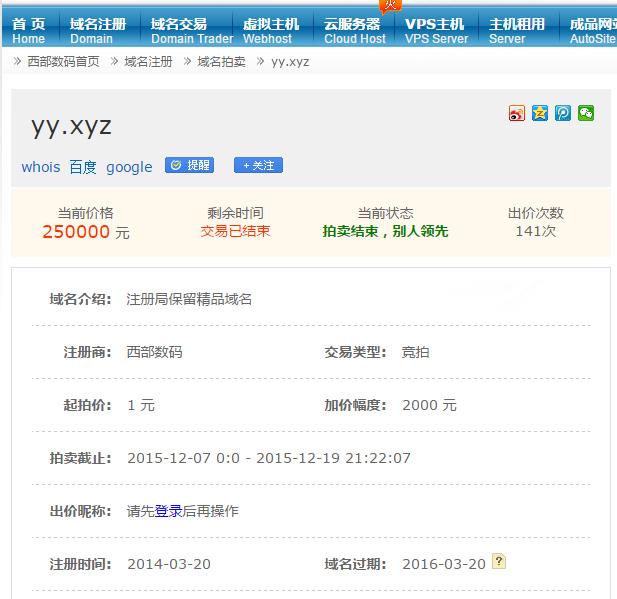
Task: Open the 虚拟主机 Webhost menu
Action: (x=272, y=31)
